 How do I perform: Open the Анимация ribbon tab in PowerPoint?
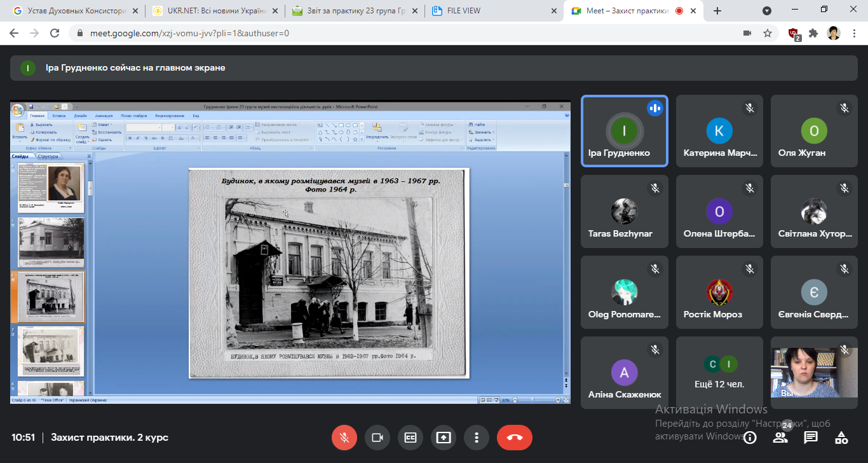(x=104, y=116)
